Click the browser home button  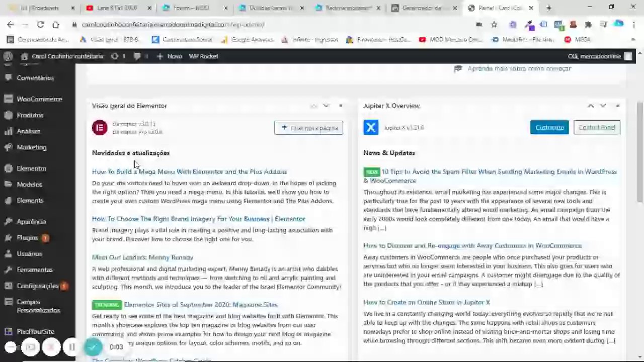pyautogui.click(x=55, y=25)
